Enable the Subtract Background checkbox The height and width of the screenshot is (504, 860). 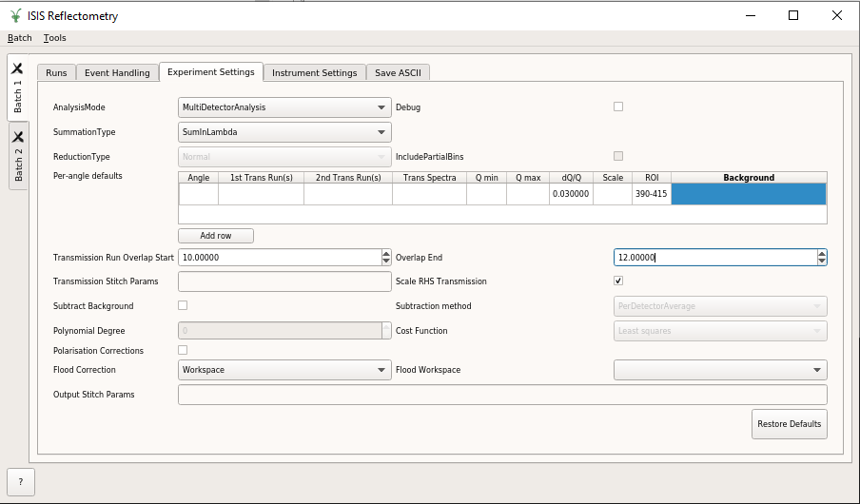[183, 305]
